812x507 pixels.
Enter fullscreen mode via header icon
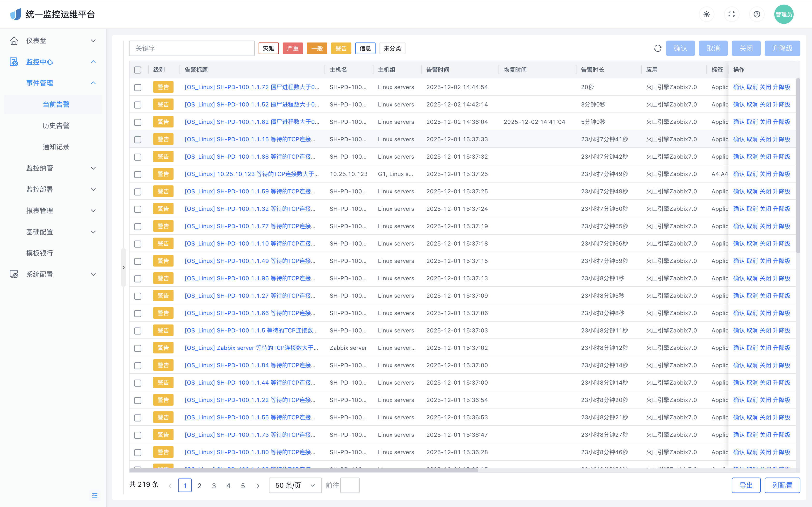click(x=732, y=14)
